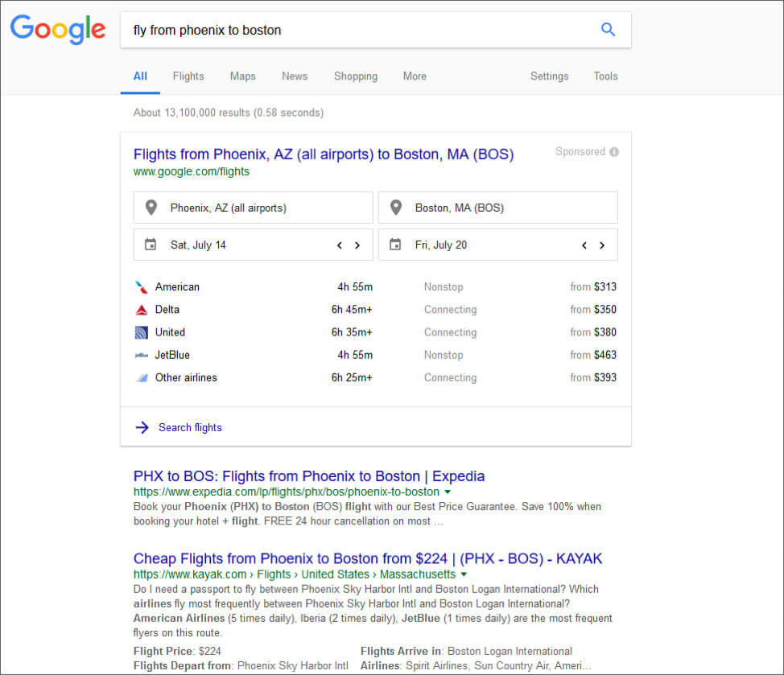This screenshot has width=784, height=675.
Task: Select the Other airlines row name
Action: (186, 377)
